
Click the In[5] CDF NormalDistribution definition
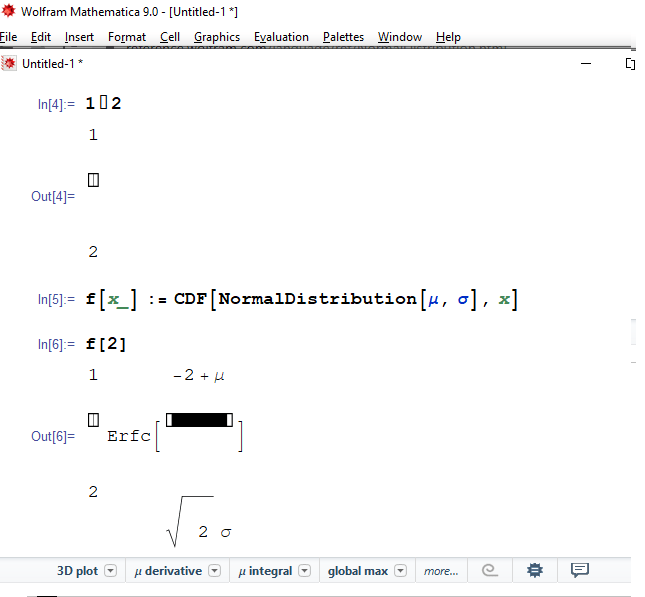301,299
